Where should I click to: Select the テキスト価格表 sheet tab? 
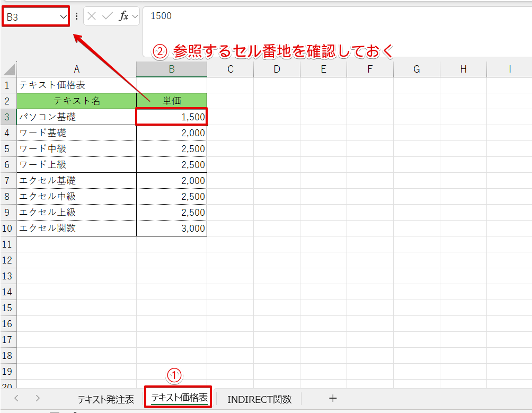click(x=179, y=398)
